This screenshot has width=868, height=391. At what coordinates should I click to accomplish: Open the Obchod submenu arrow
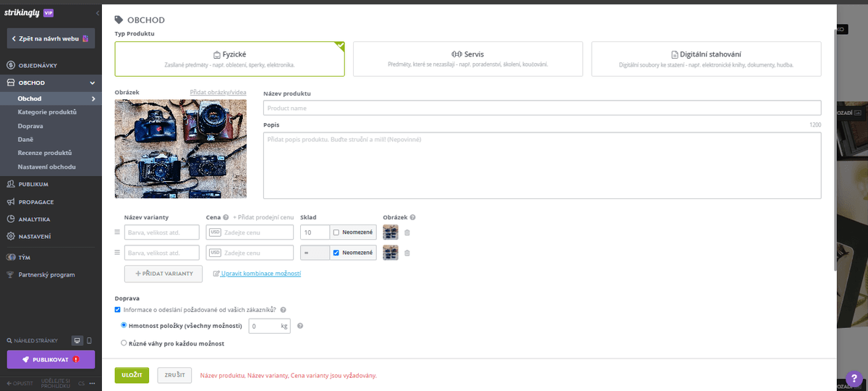pos(93,98)
